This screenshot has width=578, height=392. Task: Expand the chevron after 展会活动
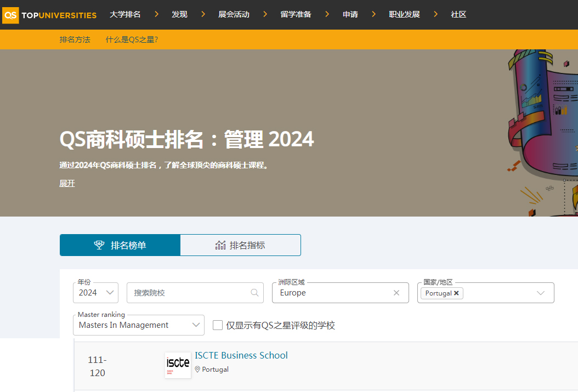click(265, 14)
